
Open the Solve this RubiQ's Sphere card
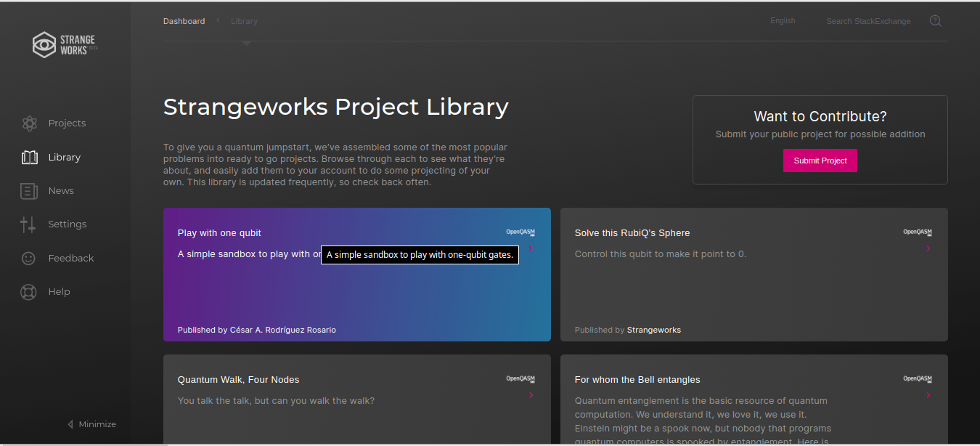point(754,275)
